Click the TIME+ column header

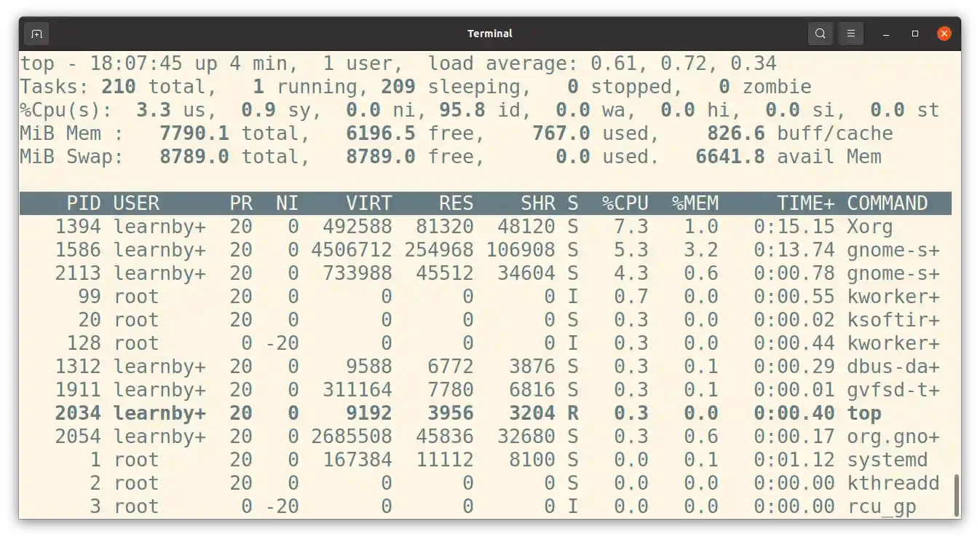click(806, 203)
